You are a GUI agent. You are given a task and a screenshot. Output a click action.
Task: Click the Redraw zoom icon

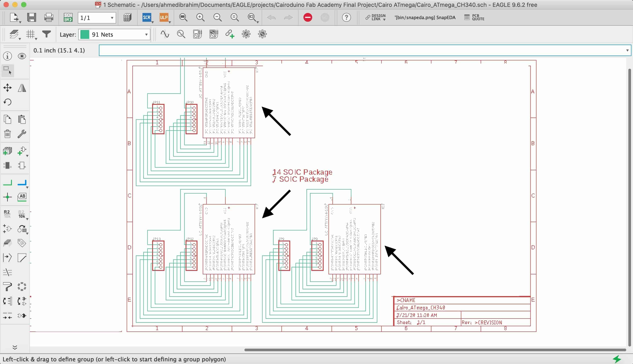tap(234, 18)
